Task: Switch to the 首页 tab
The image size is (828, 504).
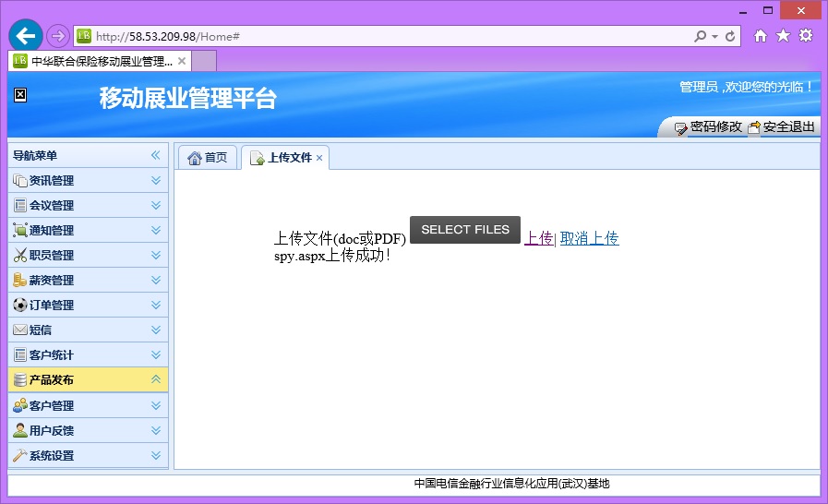Action: point(208,158)
